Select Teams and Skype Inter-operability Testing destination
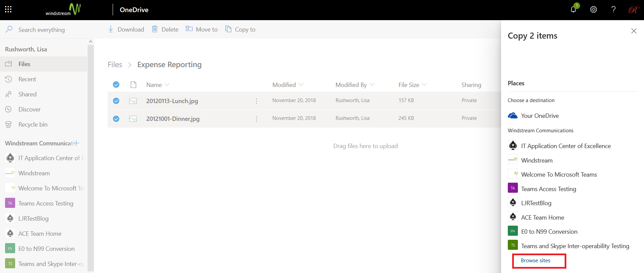 pyautogui.click(x=569, y=246)
